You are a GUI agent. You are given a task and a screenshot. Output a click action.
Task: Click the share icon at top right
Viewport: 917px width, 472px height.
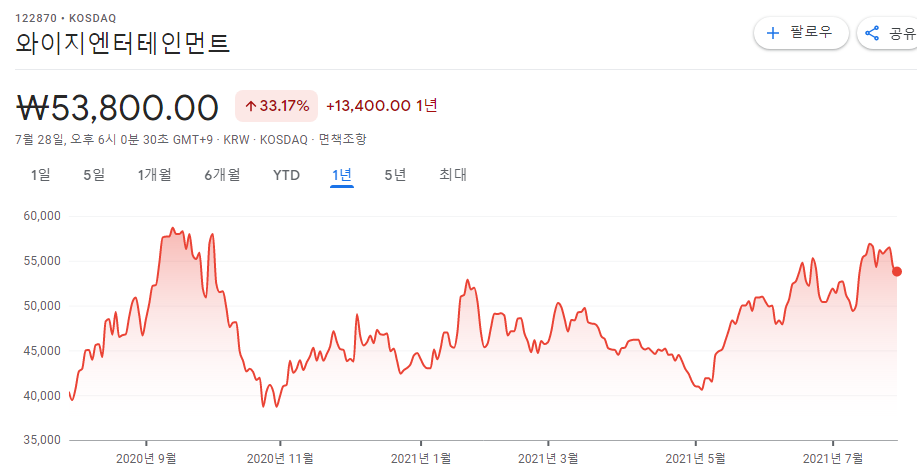872,33
